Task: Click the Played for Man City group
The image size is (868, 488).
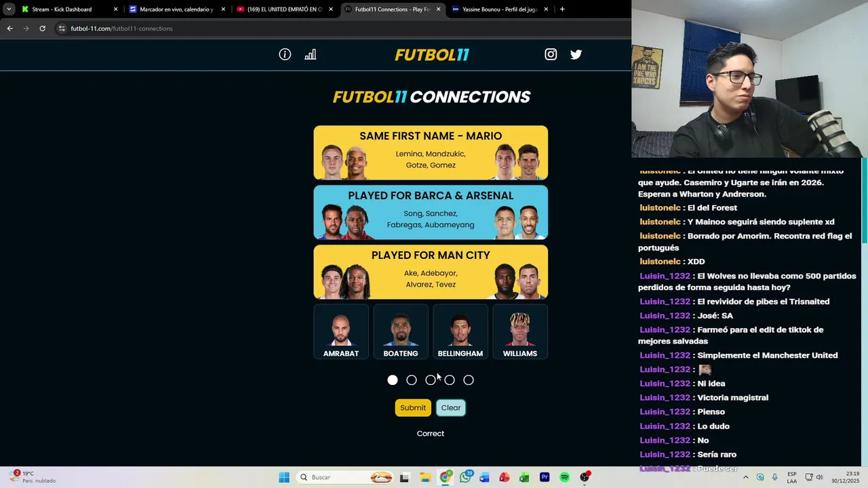Action: [x=431, y=272]
